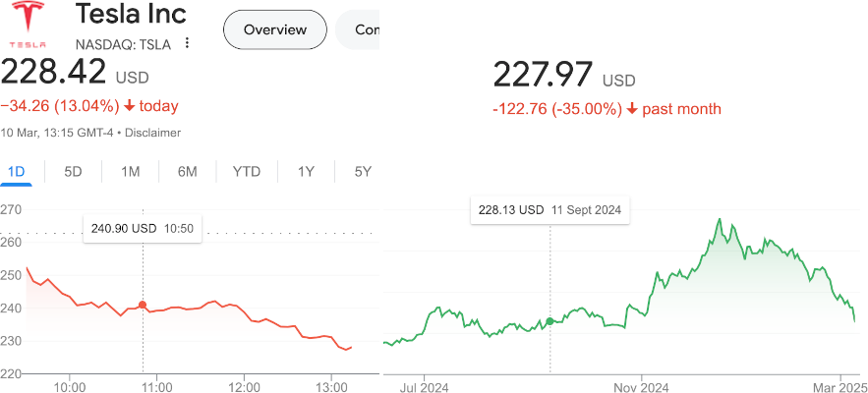View the YTD price range
This screenshot has width=868, height=393.
coord(247,172)
